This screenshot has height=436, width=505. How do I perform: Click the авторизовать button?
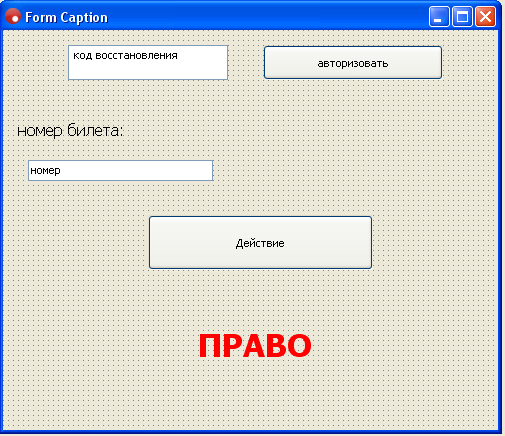tap(353, 63)
